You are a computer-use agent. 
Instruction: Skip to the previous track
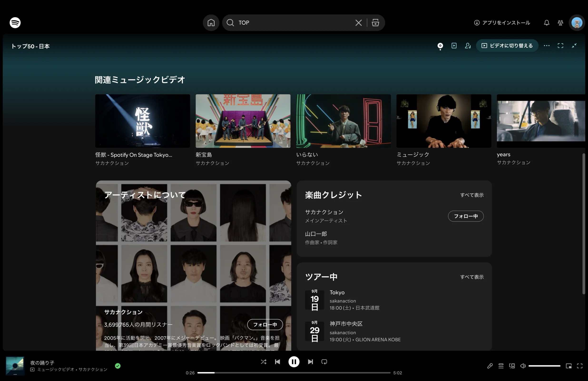(x=277, y=362)
